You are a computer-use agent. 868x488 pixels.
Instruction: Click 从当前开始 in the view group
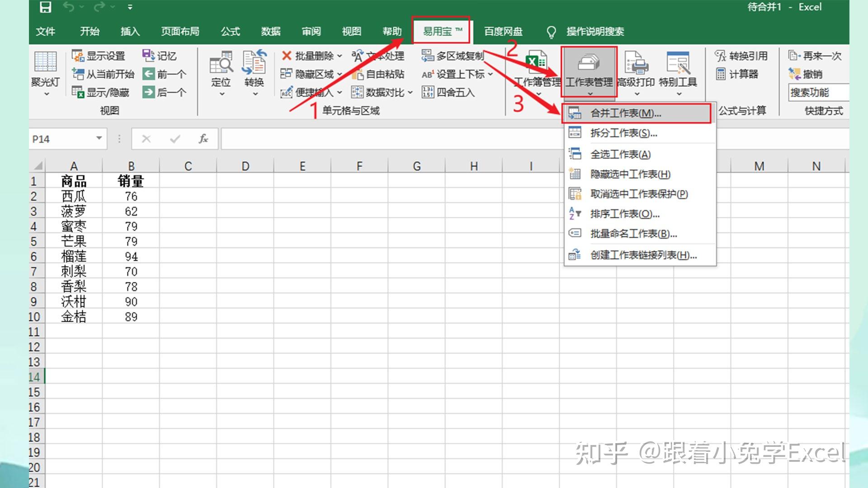click(x=104, y=74)
